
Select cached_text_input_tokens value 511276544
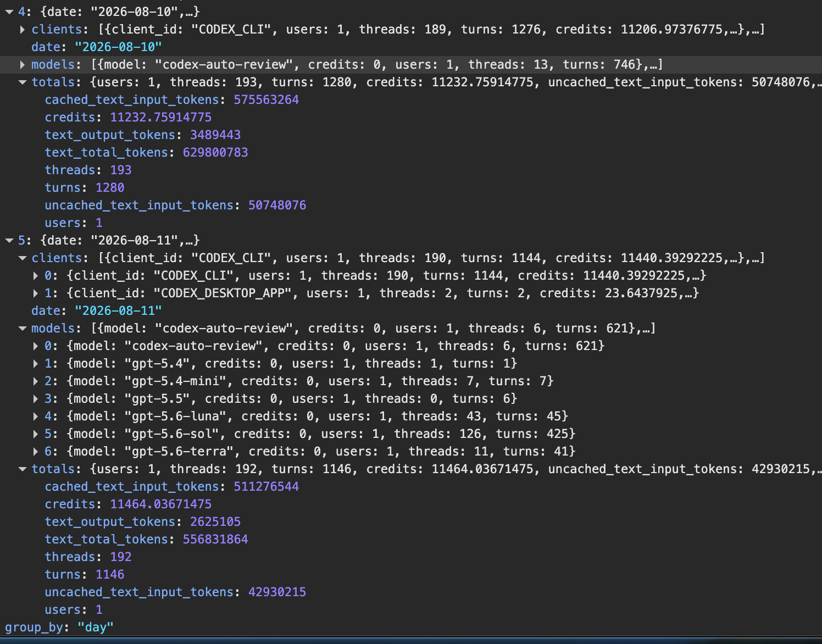[x=266, y=486]
